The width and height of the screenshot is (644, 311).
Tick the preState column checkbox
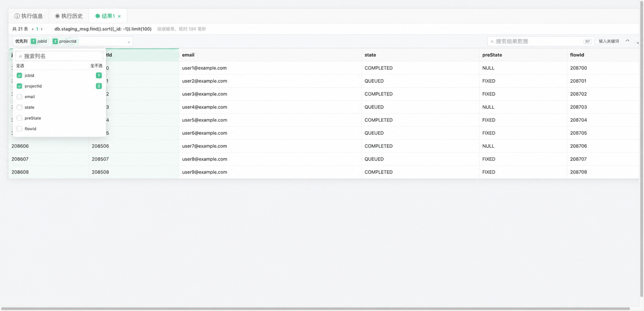click(19, 118)
